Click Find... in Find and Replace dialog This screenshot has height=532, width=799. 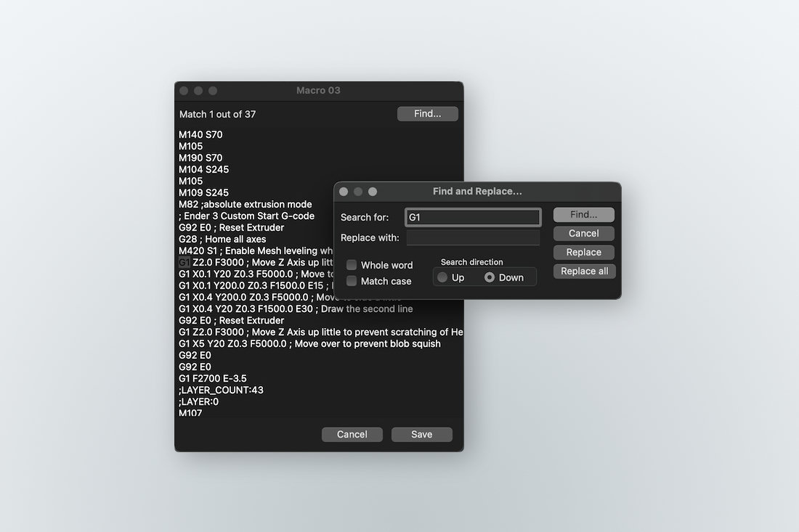[x=583, y=214]
